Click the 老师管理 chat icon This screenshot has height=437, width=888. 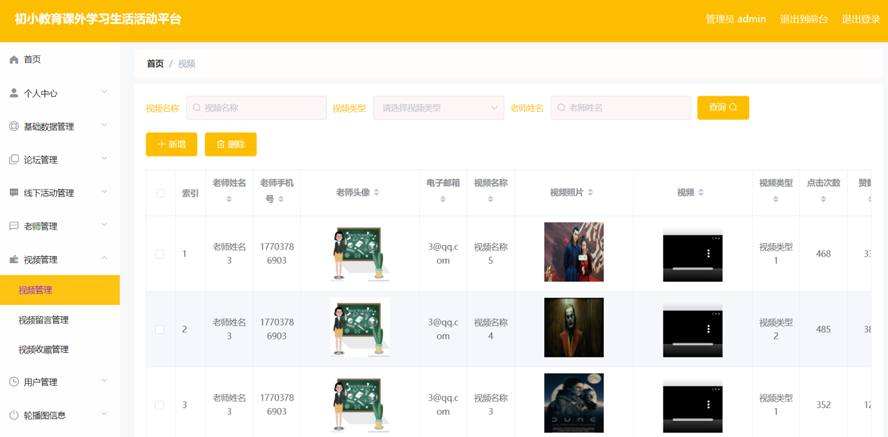[14, 226]
